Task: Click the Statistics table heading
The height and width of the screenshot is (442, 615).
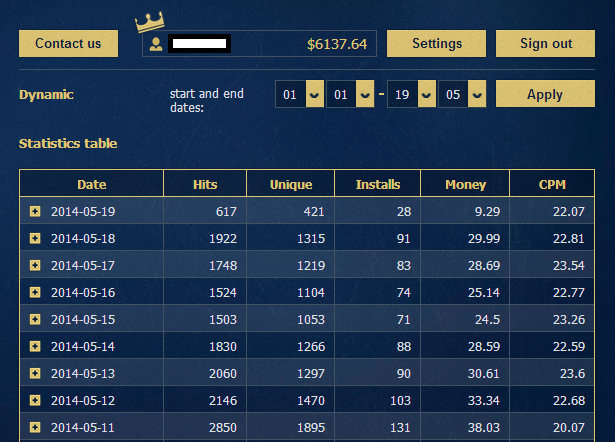Action: [x=68, y=144]
